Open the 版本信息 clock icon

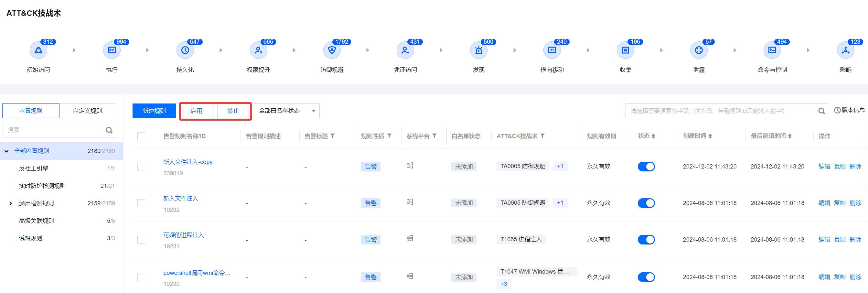pyautogui.click(x=837, y=110)
